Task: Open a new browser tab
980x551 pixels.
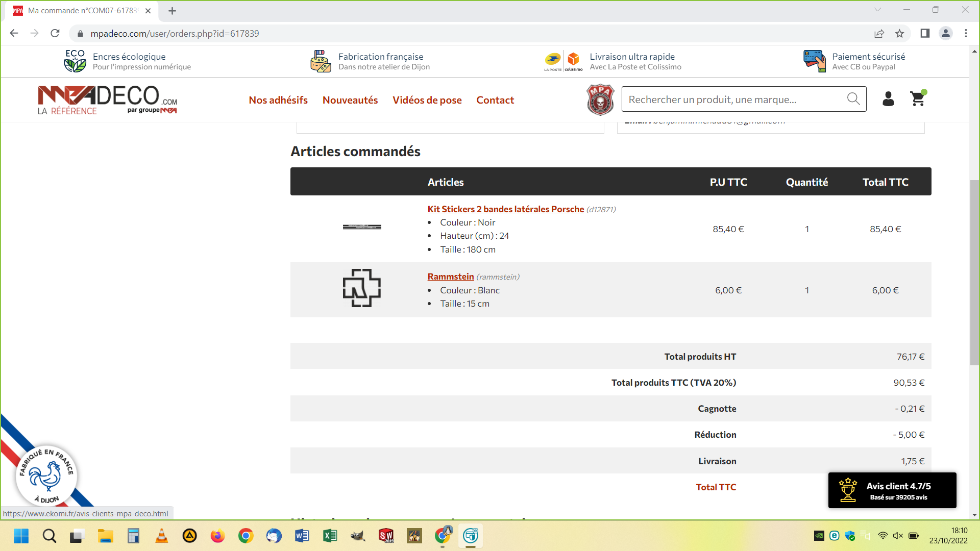Action: click(172, 11)
